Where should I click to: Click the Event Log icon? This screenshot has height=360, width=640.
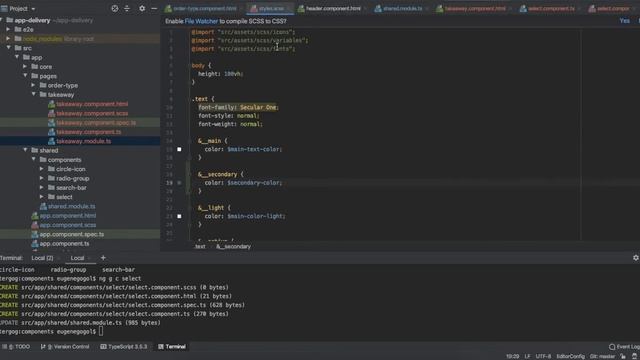tap(612, 347)
